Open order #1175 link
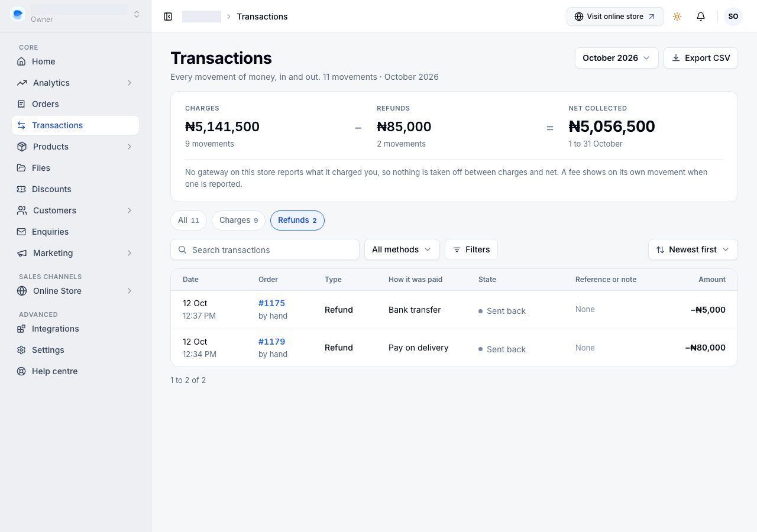757x532 pixels. click(x=271, y=303)
